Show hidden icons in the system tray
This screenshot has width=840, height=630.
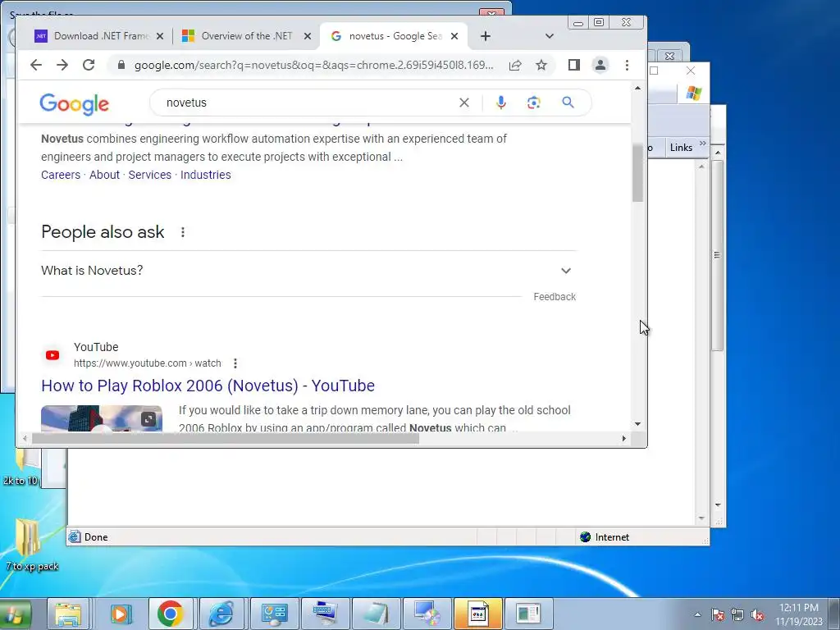(x=697, y=614)
